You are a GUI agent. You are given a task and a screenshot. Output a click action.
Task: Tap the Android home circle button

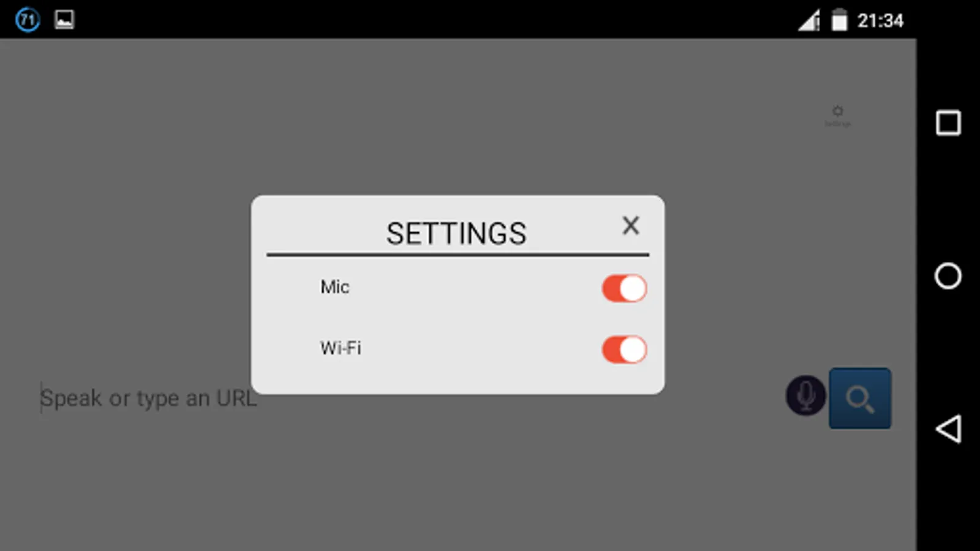pyautogui.click(x=948, y=275)
